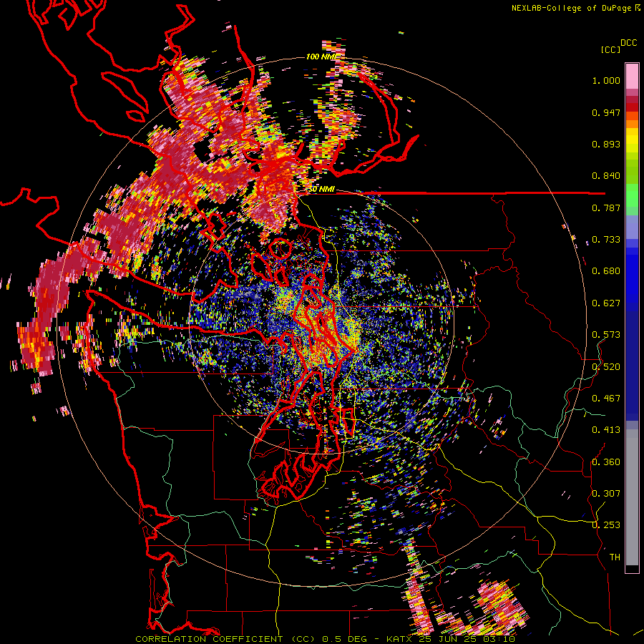Click the 50 NMI range ring label
This screenshot has height=644, width=644.
point(321,190)
